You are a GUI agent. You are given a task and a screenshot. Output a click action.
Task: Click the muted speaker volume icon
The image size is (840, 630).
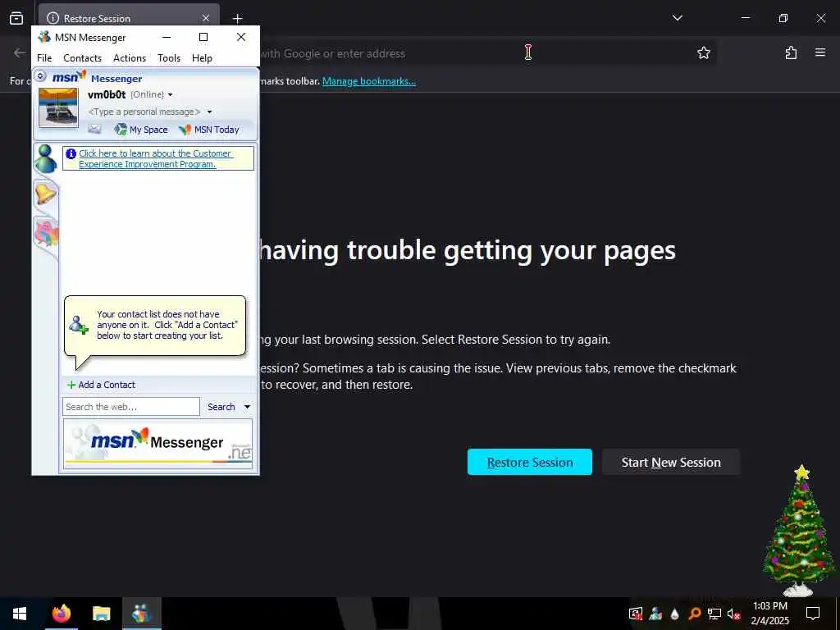[733, 614]
